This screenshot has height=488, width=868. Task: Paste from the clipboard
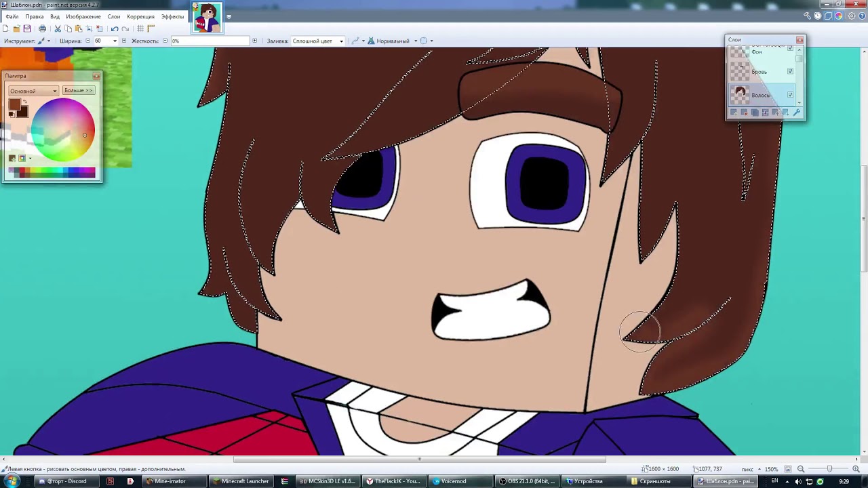(x=79, y=28)
